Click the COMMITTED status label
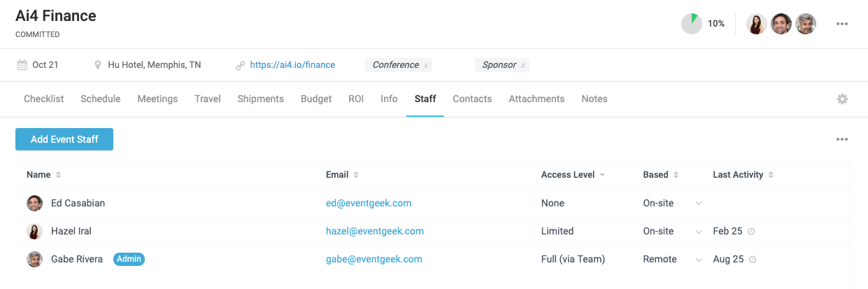Viewport: 868px width, 289px height. [38, 35]
